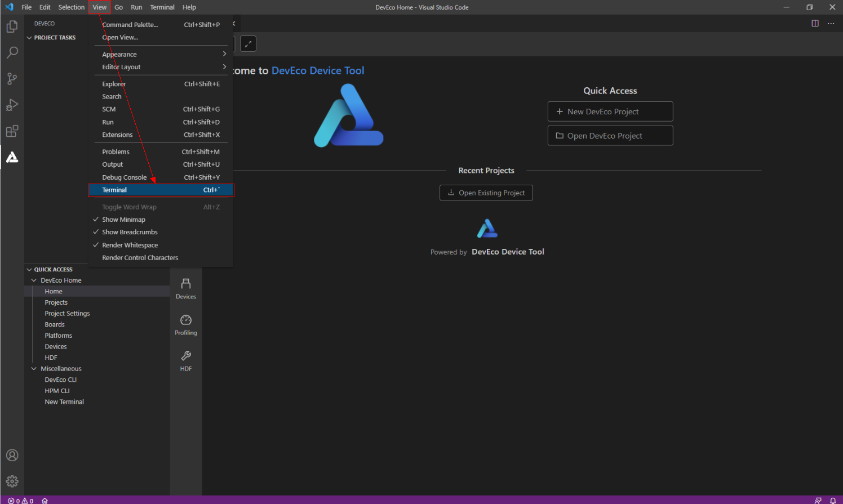Open the Go menu
843x504 pixels.
point(118,7)
